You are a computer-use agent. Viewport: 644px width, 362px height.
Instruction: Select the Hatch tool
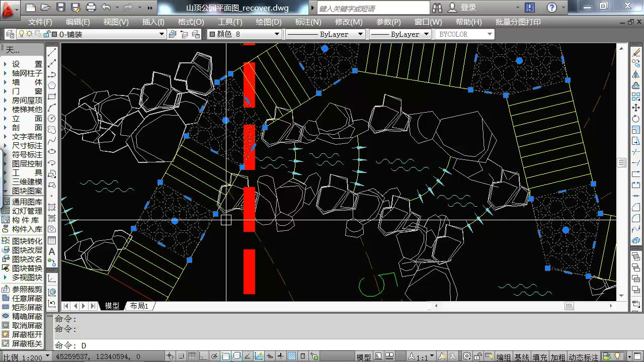[52, 207]
